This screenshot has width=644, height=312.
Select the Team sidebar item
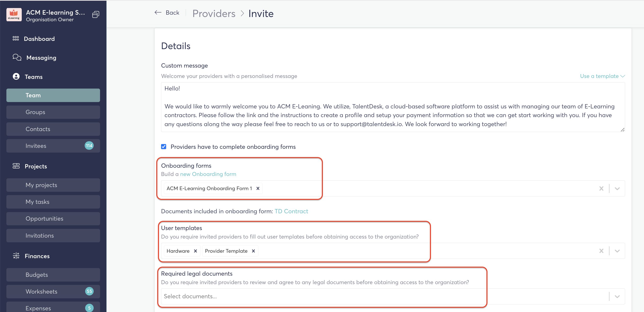pyautogui.click(x=53, y=95)
